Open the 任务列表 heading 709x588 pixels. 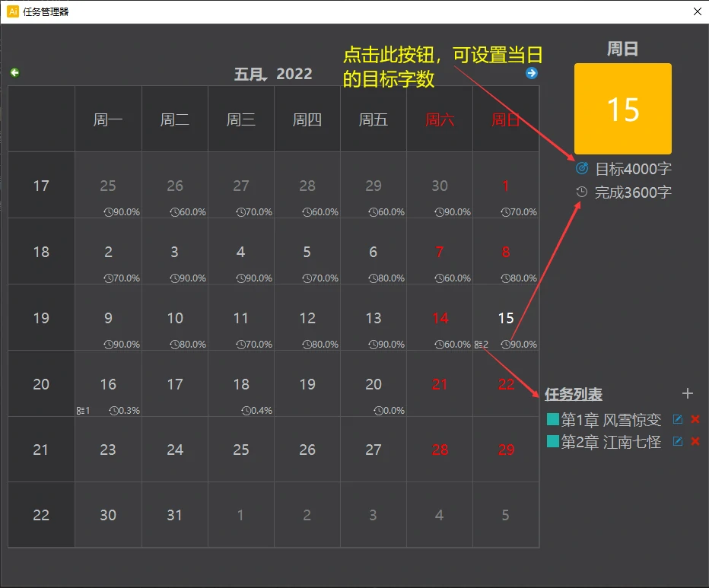pos(574,394)
